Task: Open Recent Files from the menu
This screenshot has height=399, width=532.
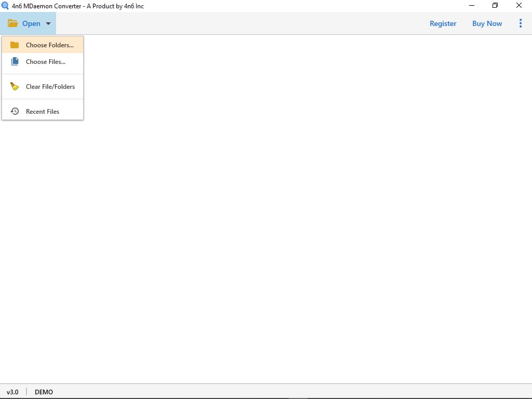Action: (43, 111)
